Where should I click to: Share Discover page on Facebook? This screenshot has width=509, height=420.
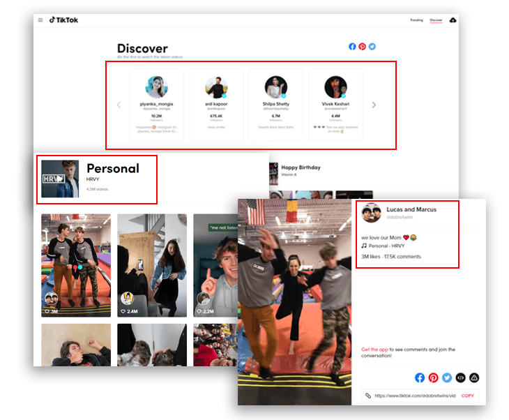pos(352,47)
